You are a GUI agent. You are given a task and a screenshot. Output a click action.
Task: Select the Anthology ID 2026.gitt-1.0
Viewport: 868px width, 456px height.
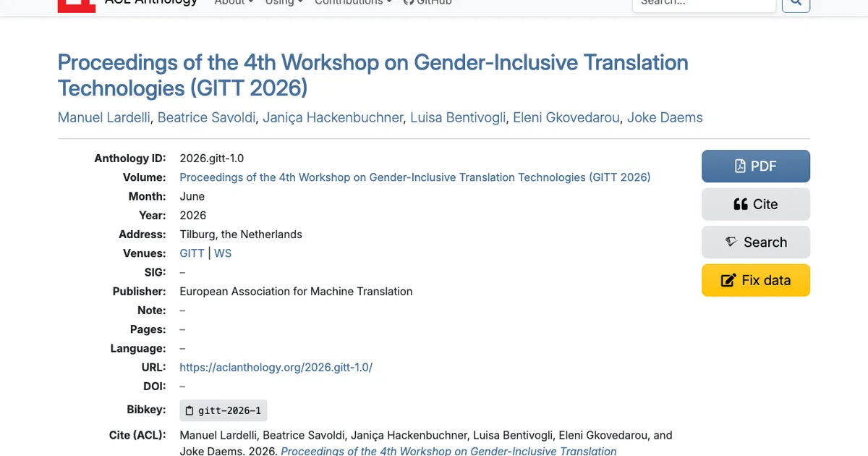point(212,159)
